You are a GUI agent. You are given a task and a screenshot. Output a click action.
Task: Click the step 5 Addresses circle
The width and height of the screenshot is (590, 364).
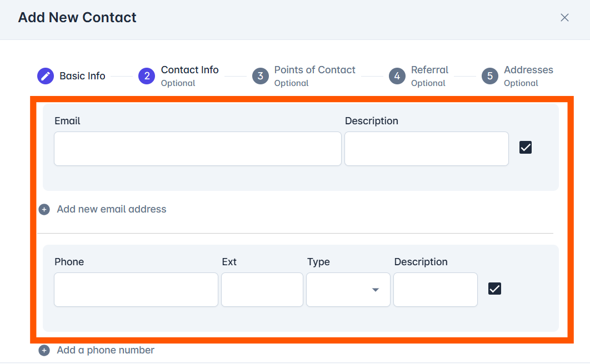490,76
